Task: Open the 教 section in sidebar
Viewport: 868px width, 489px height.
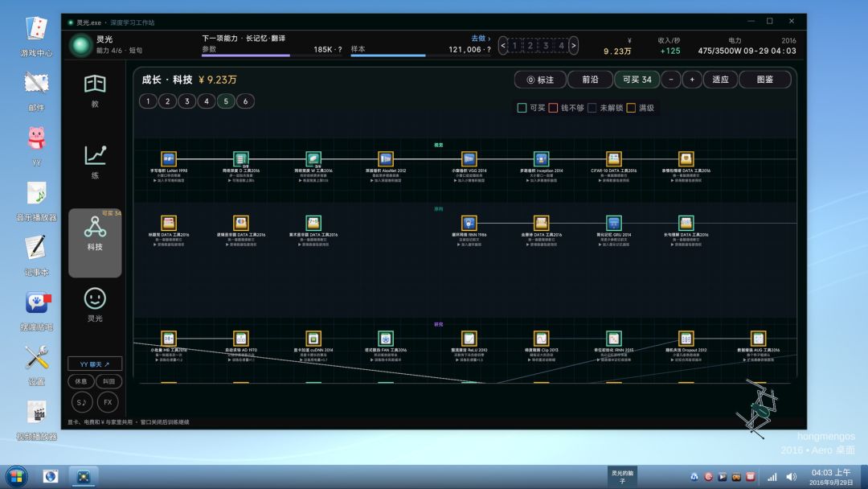Action: tap(95, 91)
